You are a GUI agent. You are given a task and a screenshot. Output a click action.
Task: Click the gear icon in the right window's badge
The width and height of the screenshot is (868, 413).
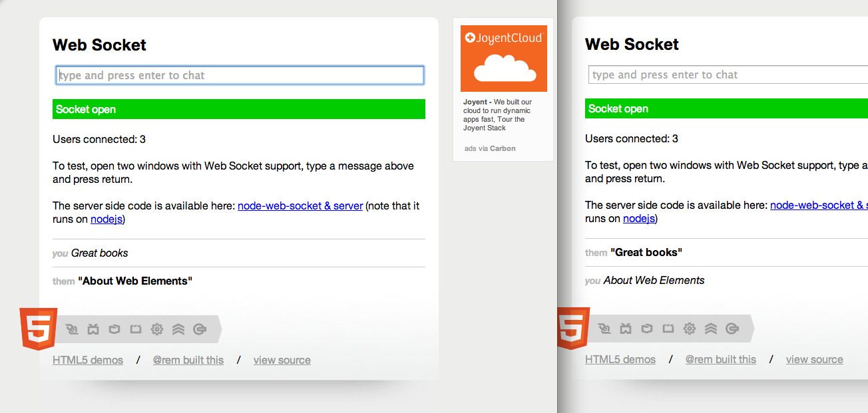click(x=690, y=328)
